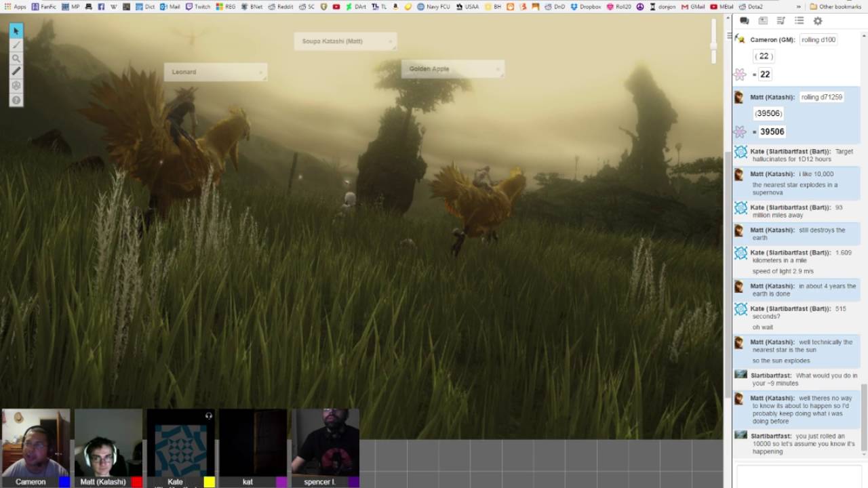Select the pointer Select tool
This screenshot has height=488, width=868.
pyautogui.click(x=16, y=31)
